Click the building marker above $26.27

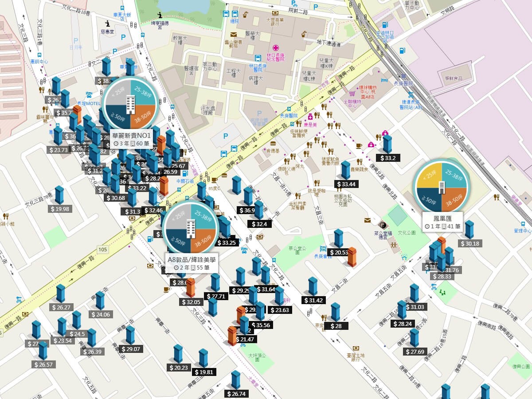(61, 293)
